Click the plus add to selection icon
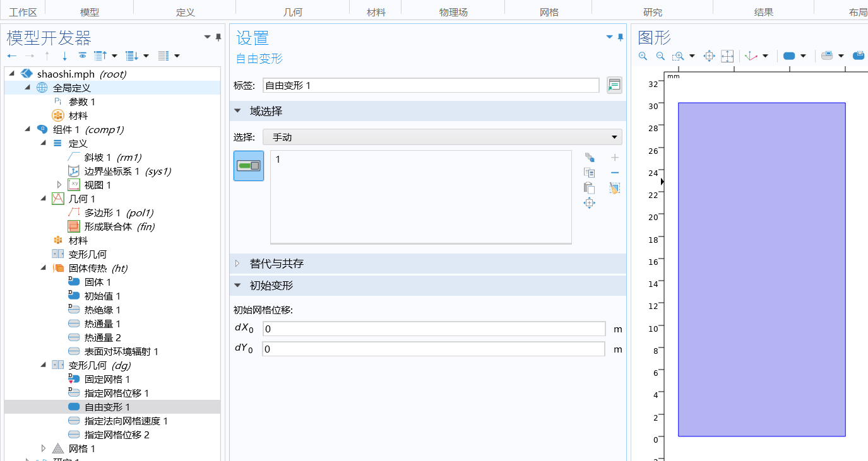Viewport: 868px width, 461px height. [615, 158]
